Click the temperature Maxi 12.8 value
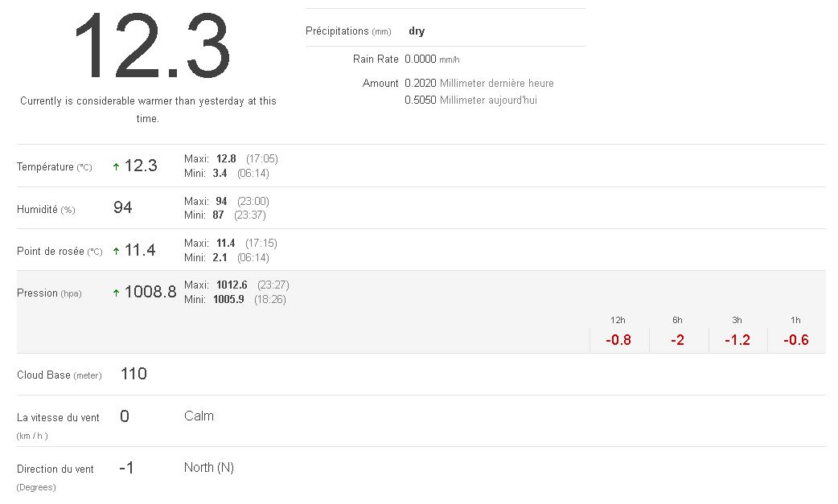838x504 pixels. click(226, 158)
